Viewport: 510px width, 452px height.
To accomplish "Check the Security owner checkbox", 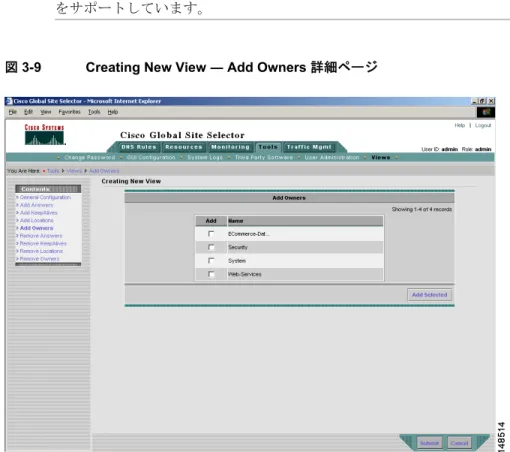I will (x=211, y=247).
